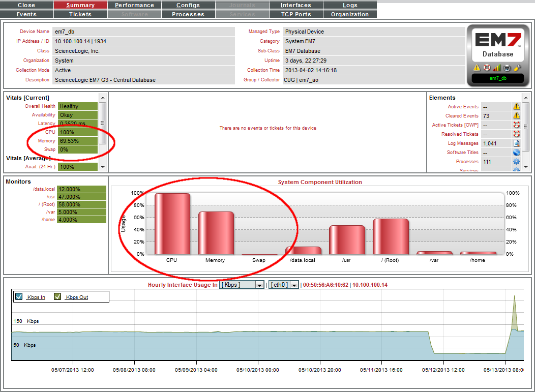Click the Swap 0% vitals value
Screen dimensions: 535x392
pyautogui.click(x=78, y=149)
